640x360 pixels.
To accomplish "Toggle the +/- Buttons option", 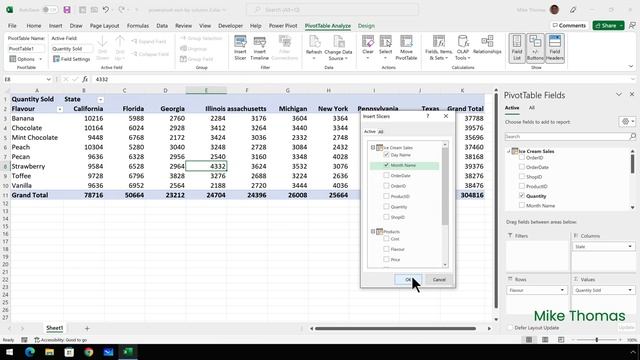I will point(535,48).
